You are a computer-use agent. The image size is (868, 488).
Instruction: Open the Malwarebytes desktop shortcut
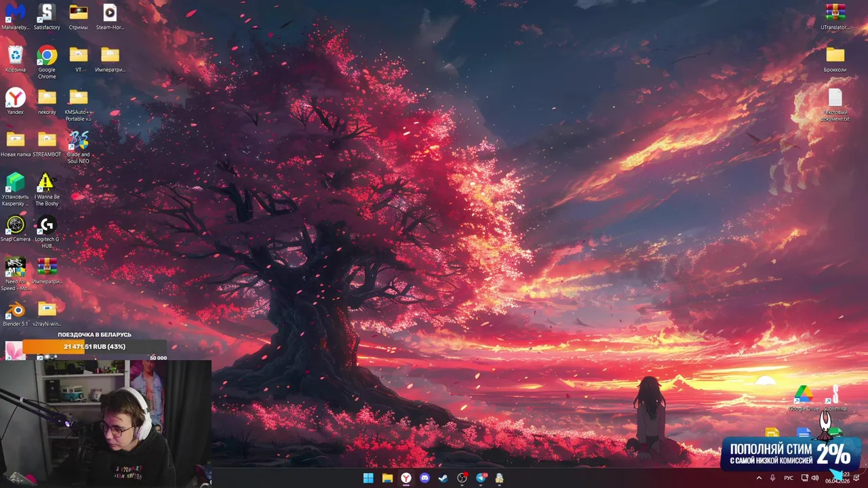click(15, 17)
